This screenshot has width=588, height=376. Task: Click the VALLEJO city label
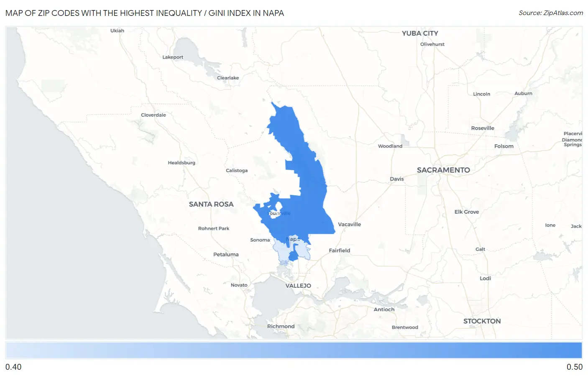pos(298,286)
